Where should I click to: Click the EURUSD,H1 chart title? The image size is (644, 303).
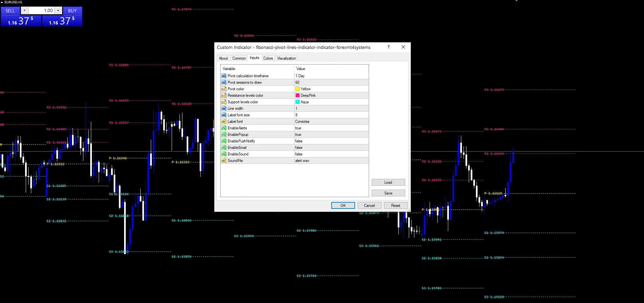(x=13, y=2)
